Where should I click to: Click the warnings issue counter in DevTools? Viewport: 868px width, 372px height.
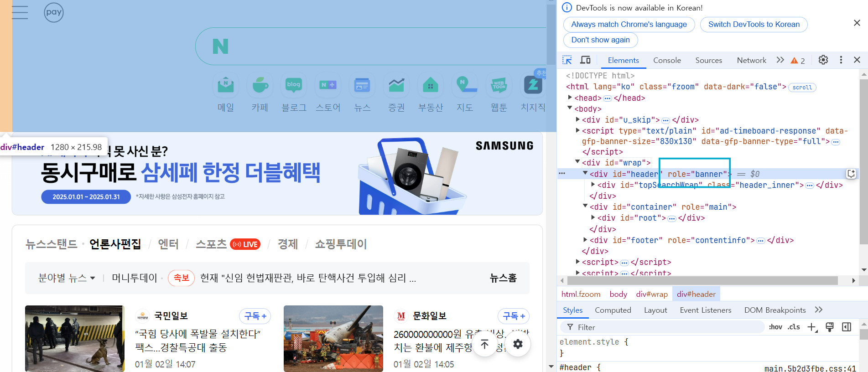(x=798, y=60)
